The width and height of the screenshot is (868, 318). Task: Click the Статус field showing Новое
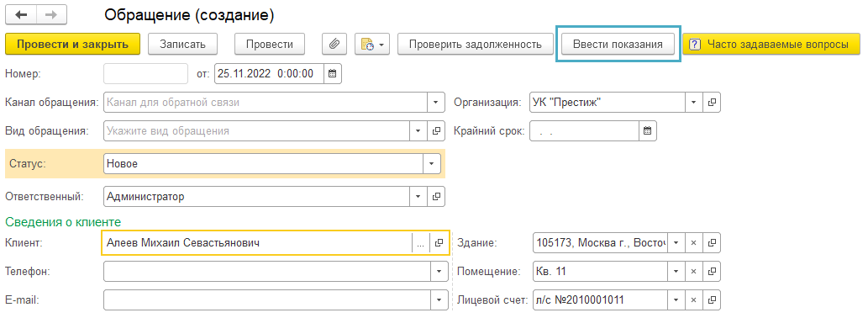coord(264,163)
